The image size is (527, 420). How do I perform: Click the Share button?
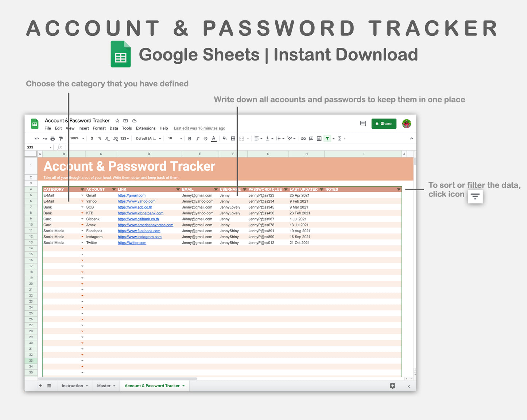pos(384,124)
